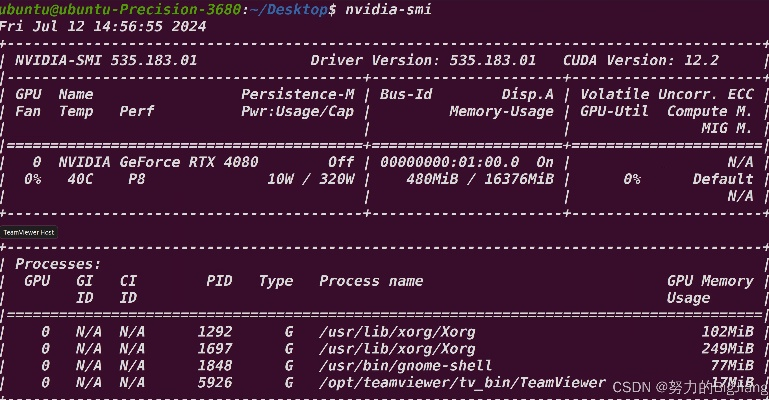Click the CSDN watermark text
The width and height of the screenshot is (769, 400).
coord(630,387)
